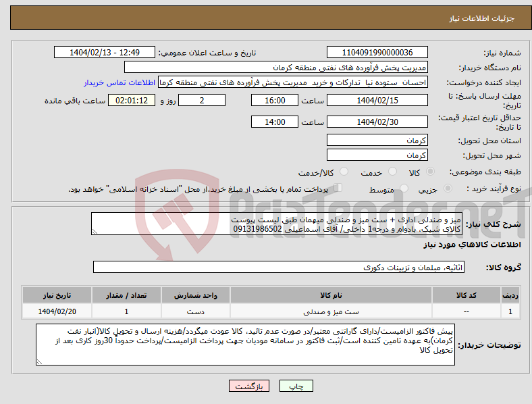This screenshot has height=404, width=532.
Task: Toggle the اسناد خزانه اسلامی payment checkbox
Action: point(338,188)
